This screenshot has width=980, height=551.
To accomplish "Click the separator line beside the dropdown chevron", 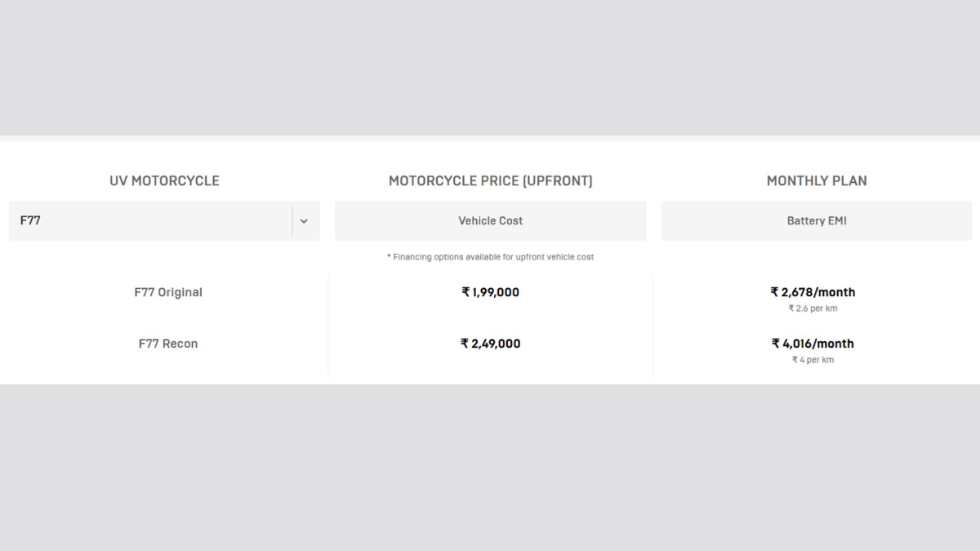I will (x=292, y=221).
